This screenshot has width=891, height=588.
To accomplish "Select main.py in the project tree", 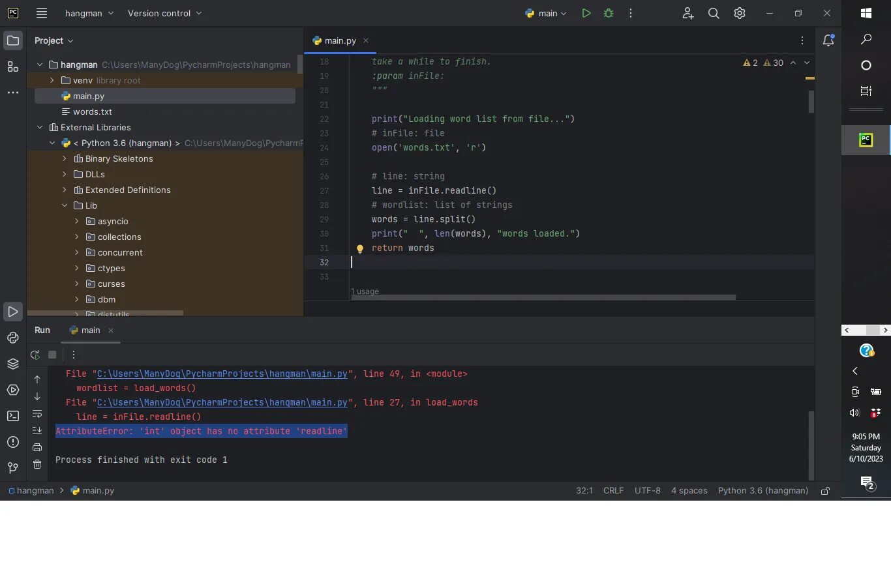I will coord(165,96).
